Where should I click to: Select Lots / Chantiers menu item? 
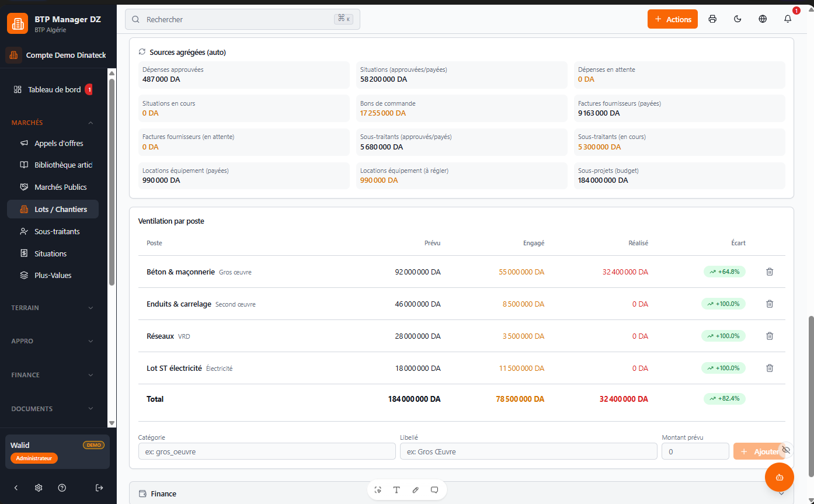pos(53,209)
